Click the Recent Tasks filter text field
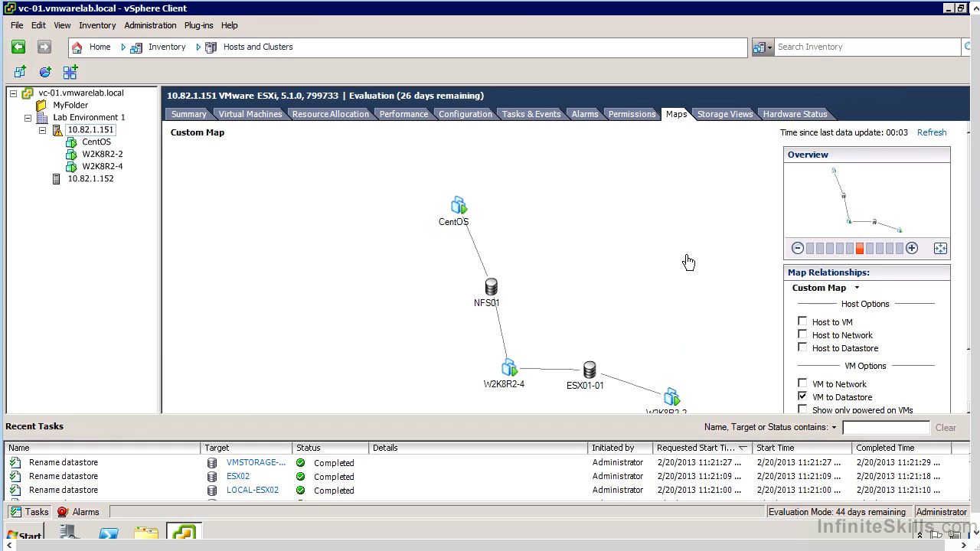This screenshot has width=980, height=551. 886,428
